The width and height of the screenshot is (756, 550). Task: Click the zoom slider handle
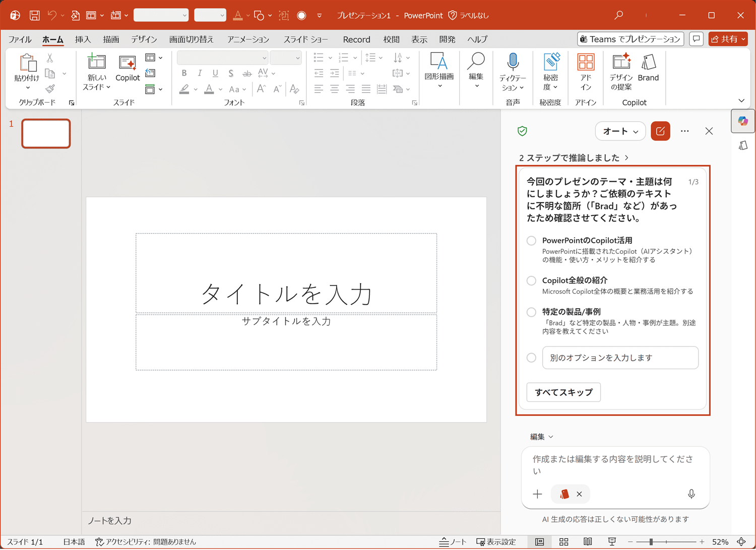(x=651, y=542)
